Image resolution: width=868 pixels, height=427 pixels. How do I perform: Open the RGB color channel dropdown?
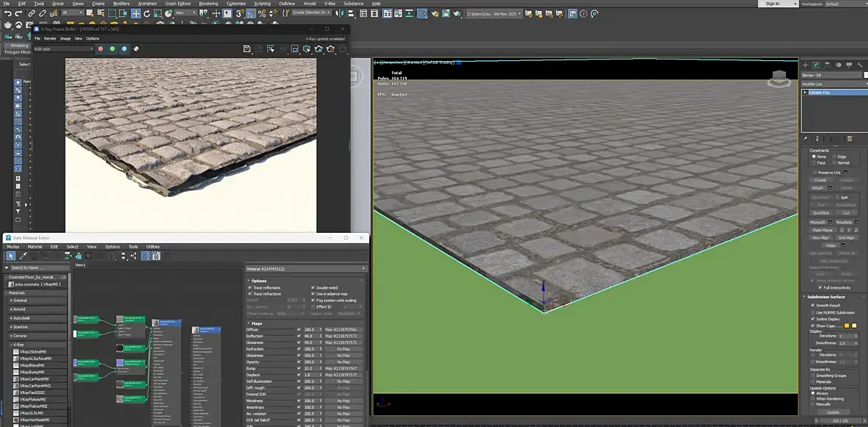(64, 49)
